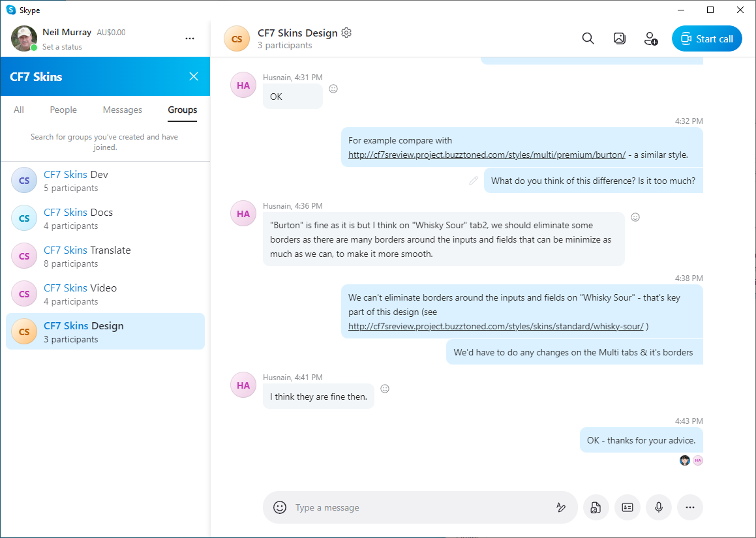Switch to the People search tab

pos(63,110)
